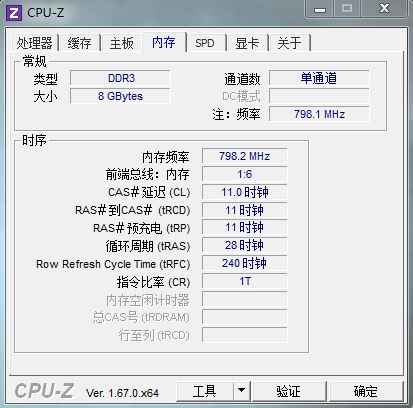Image resolution: width=413 pixels, height=408 pixels.
Task: Click the CPU-Z title bar text
Action: click(x=45, y=13)
